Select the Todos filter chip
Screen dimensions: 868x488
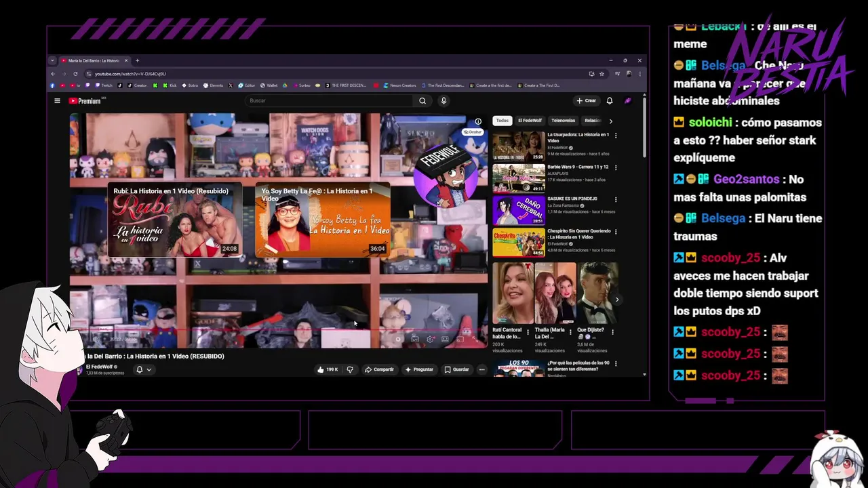pos(502,121)
